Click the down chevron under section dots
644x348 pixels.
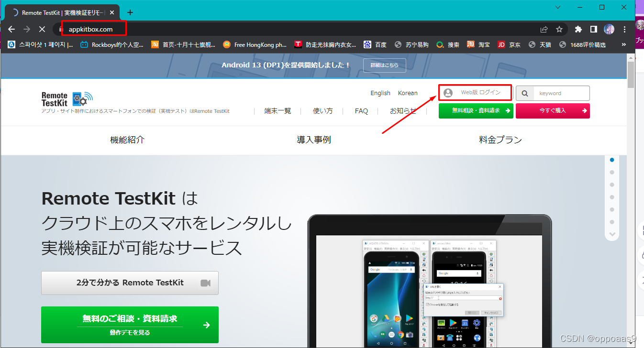(x=612, y=234)
